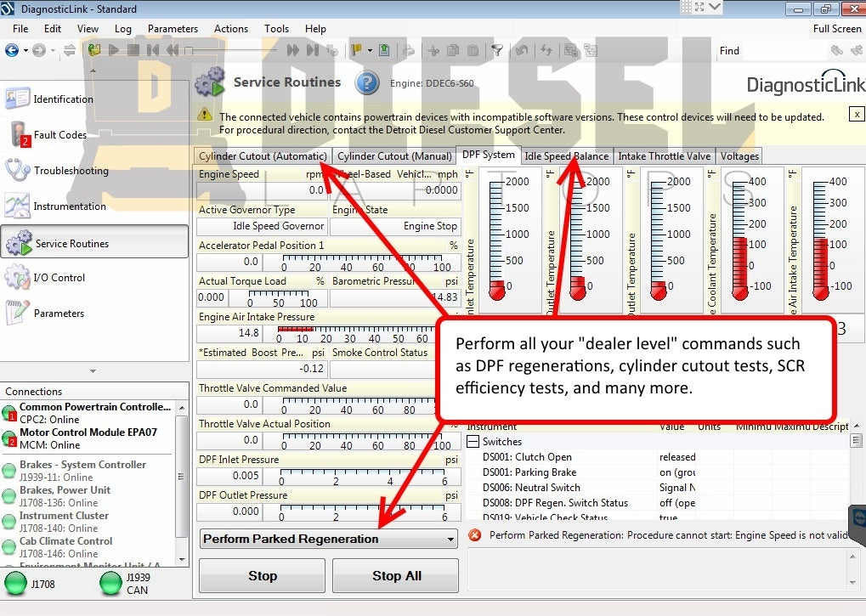Click the Filter funnel icon
The height and width of the screenshot is (616, 866).
pos(497,50)
